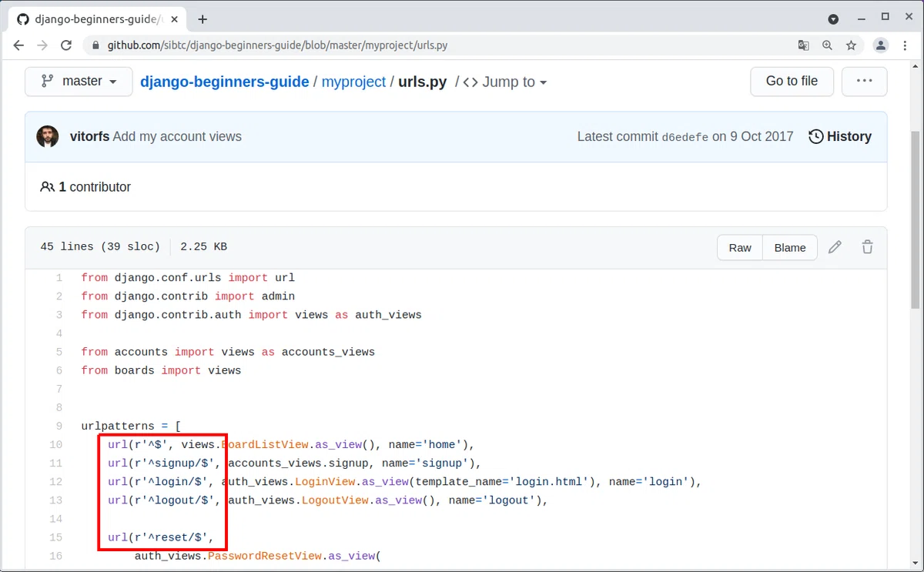924x572 pixels.
Task: Click the contributors people icon
Action: (x=47, y=187)
